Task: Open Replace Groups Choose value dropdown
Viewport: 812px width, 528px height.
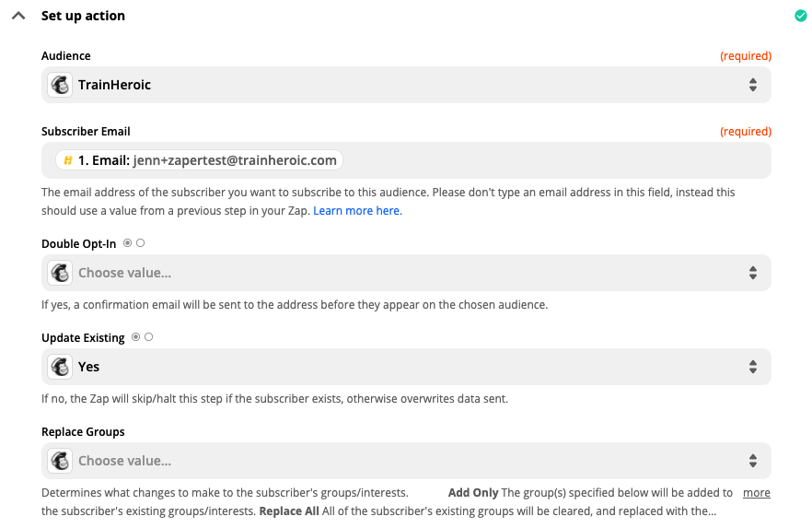Action: [x=407, y=461]
